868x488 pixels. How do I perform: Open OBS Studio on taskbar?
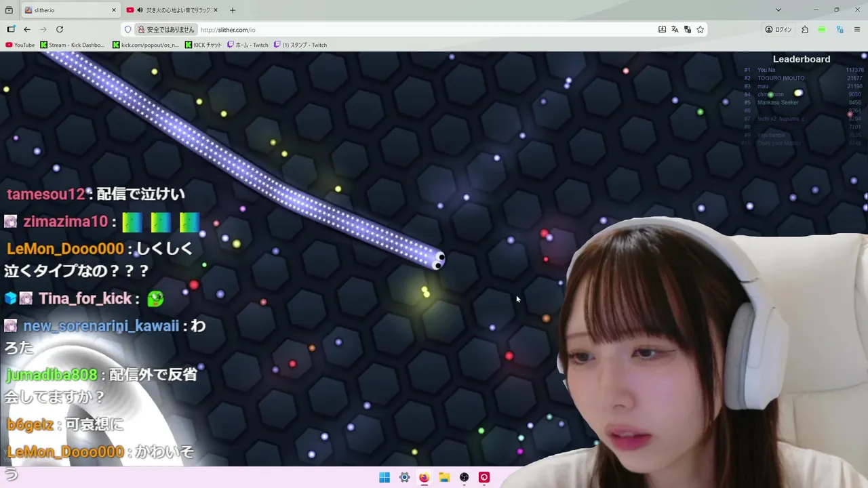coord(464,477)
